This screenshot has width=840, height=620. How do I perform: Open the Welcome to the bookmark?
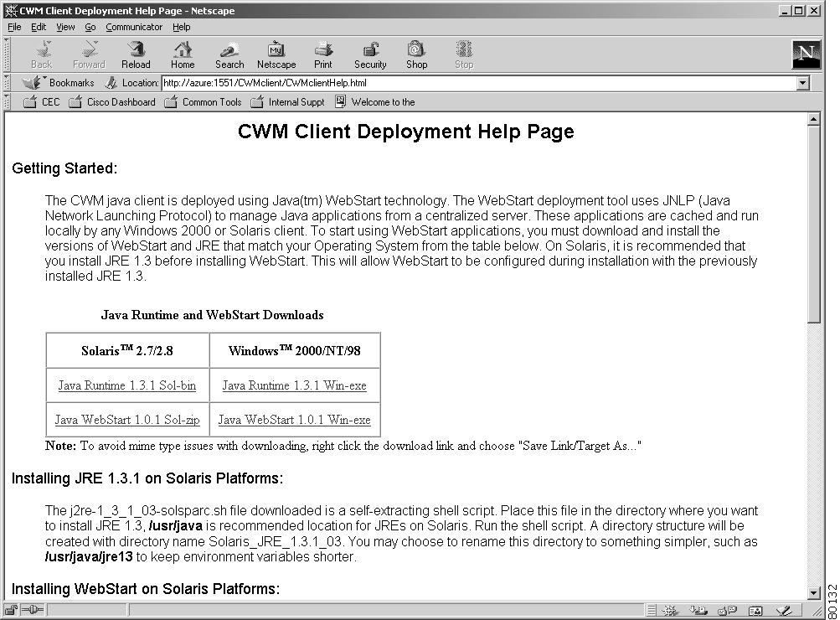[375, 102]
